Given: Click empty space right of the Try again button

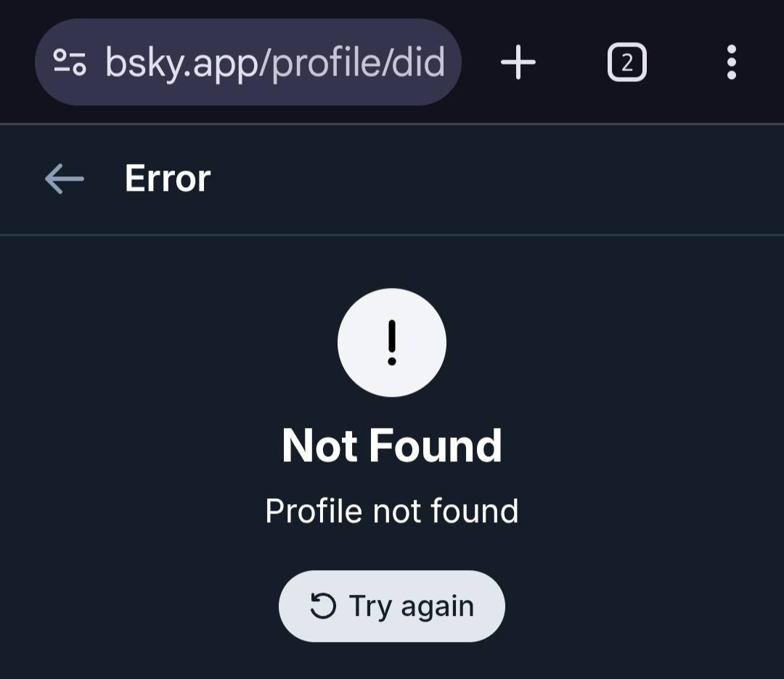Looking at the screenshot, I should pyautogui.click(x=639, y=606).
